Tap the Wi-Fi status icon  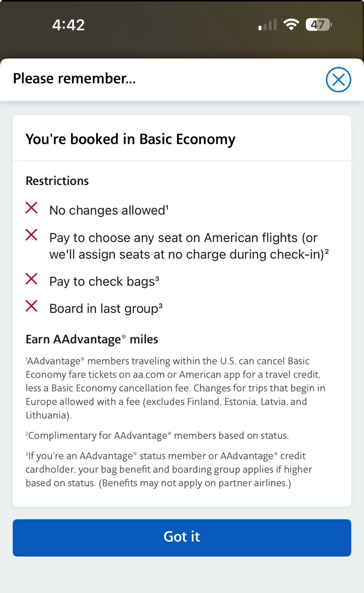coord(291,25)
